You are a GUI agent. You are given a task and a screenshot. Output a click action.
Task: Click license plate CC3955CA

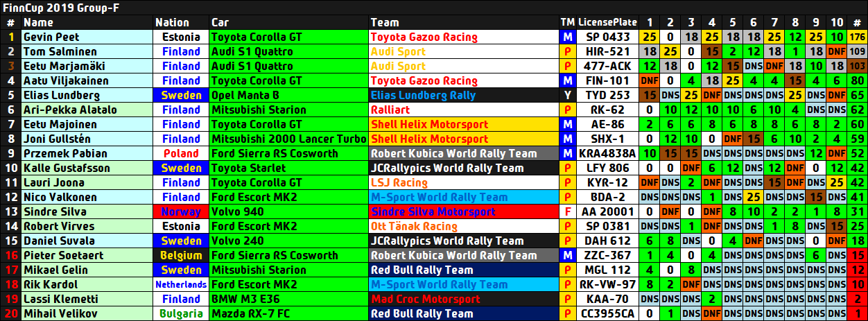[608, 313]
